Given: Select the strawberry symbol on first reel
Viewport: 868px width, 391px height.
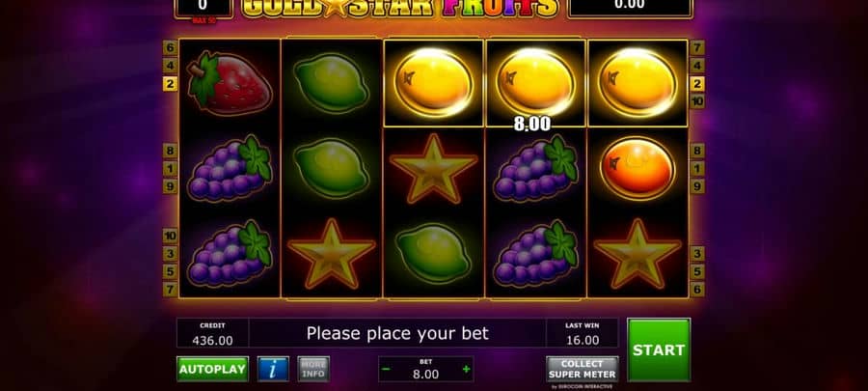Looking at the screenshot, I should (230, 81).
